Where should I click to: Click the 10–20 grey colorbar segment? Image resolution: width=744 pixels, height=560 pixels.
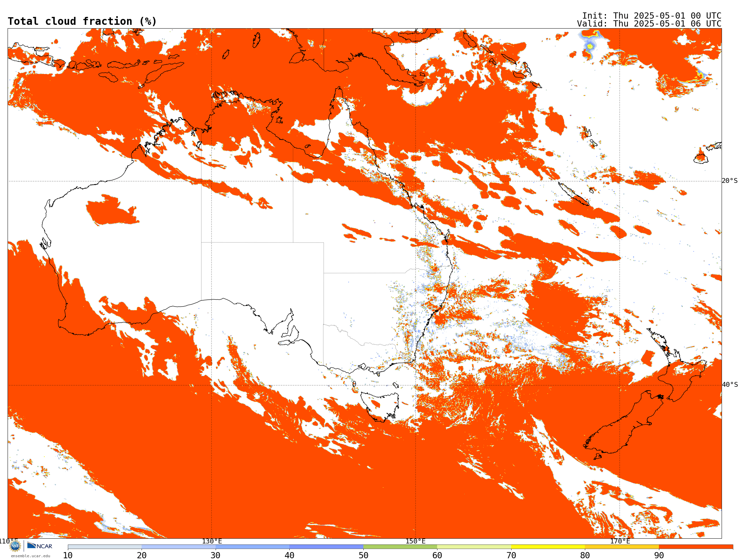click(105, 547)
